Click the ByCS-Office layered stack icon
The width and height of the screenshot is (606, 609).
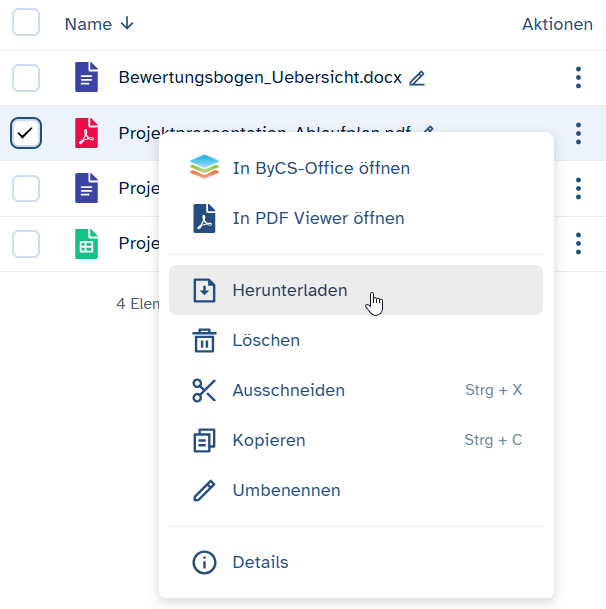click(x=204, y=168)
